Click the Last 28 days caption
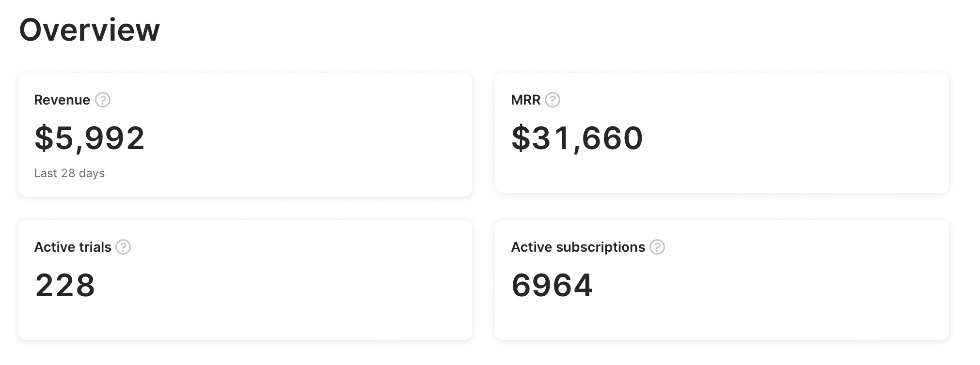The width and height of the screenshot is (980, 365). pyautogui.click(x=69, y=173)
